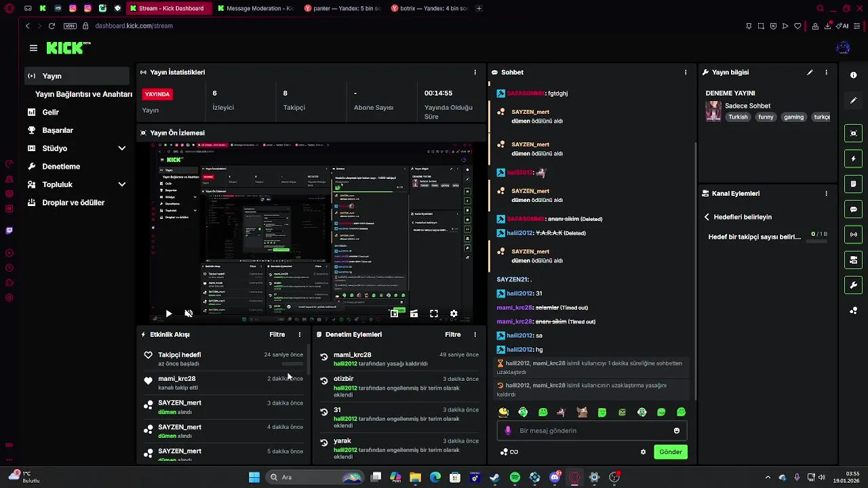This screenshot has width=868, height=488.
Task: Open the Filtre dropdown in Etkinlik Akışı
Action: (277, 334)
